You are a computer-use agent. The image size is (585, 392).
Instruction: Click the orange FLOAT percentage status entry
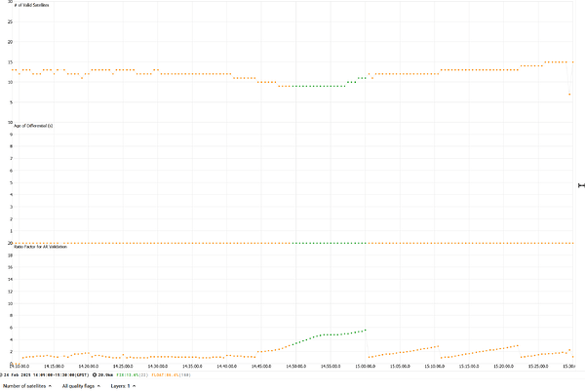tap(171, 374)
